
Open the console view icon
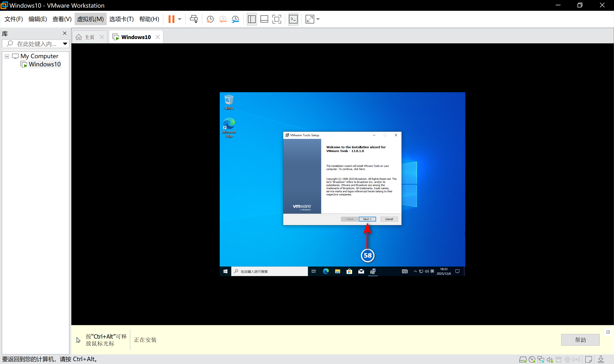pos(293,19)
